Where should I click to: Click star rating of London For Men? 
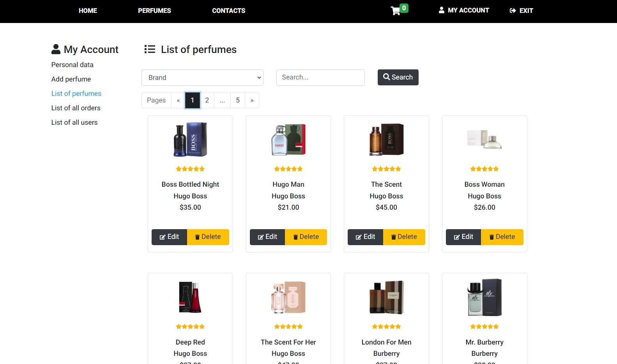click(x=386, y=327)
